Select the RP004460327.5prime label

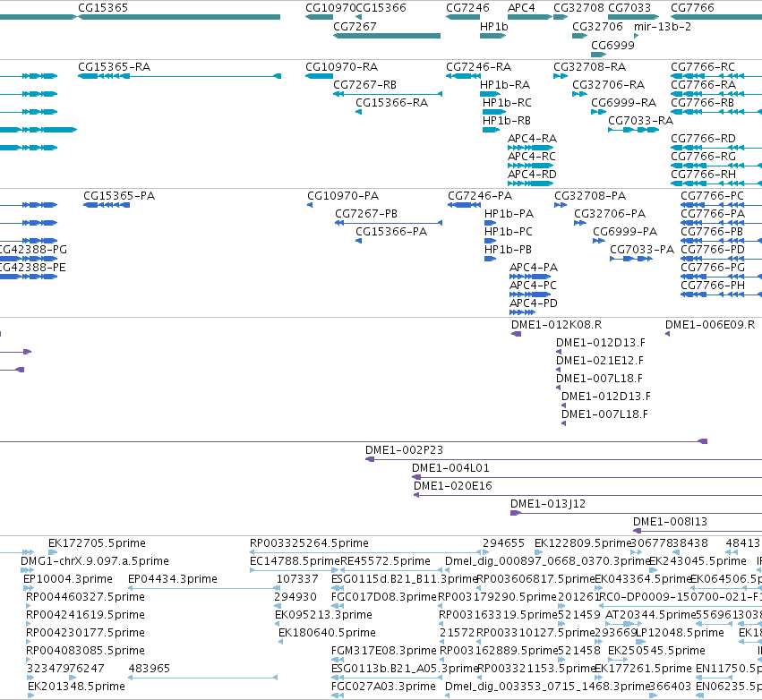click(85, 597)
